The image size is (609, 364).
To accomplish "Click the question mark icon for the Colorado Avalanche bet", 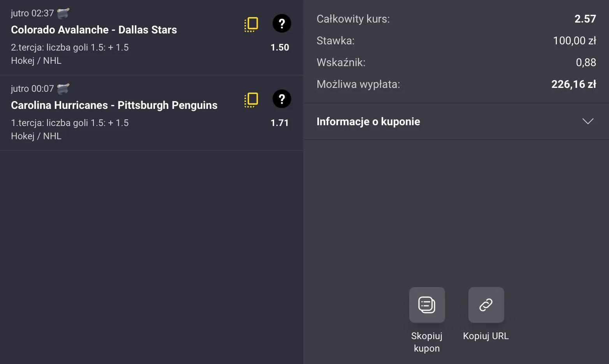I will click(x=281, y=24).
